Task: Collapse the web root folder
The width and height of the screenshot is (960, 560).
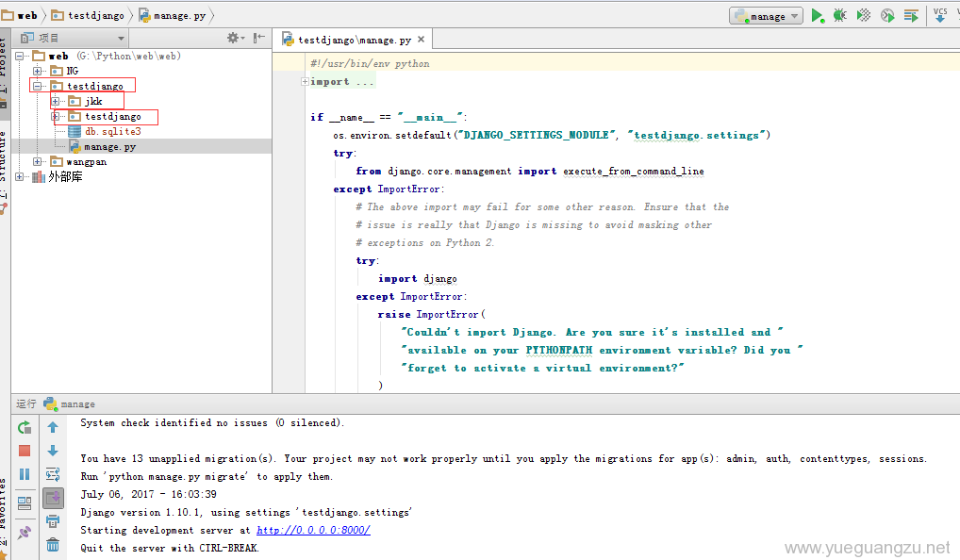Action: [20, 56]
